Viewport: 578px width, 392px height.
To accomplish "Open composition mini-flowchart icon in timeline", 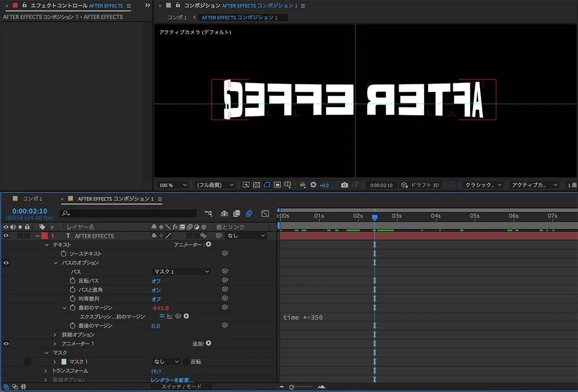I will pos(208,214).
